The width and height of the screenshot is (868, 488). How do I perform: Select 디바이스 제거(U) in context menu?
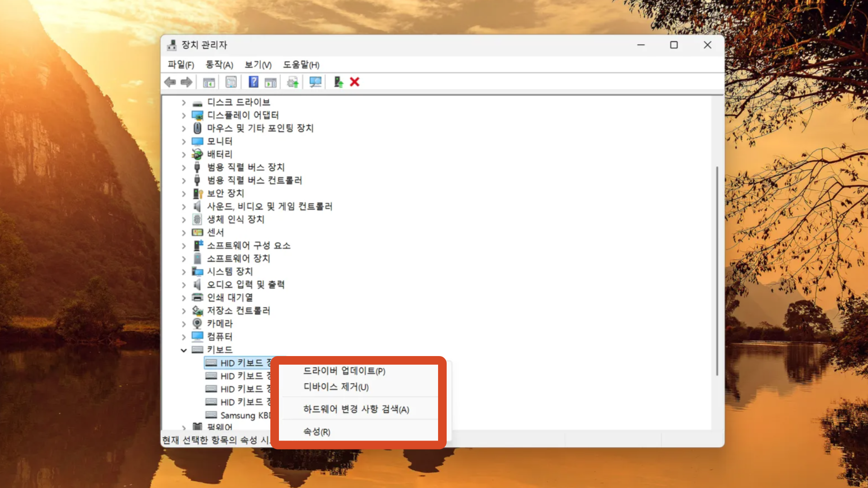point(336,387)
